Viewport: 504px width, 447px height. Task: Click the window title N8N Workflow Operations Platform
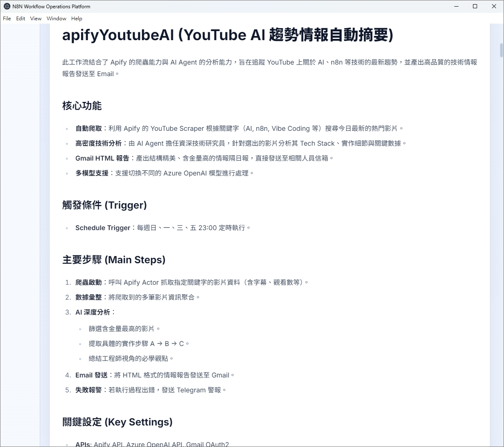pyautogui.click(x=51, y=6)
